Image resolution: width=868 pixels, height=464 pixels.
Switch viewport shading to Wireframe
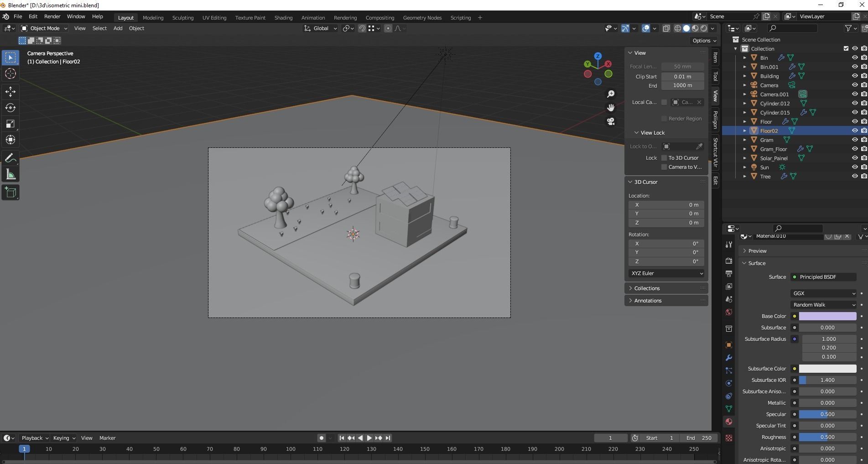(678, 28)
